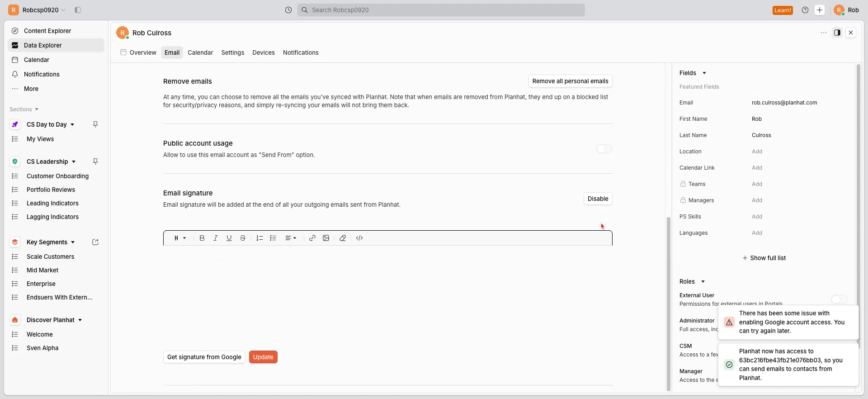Open the Mid Market view

point(42,270)
